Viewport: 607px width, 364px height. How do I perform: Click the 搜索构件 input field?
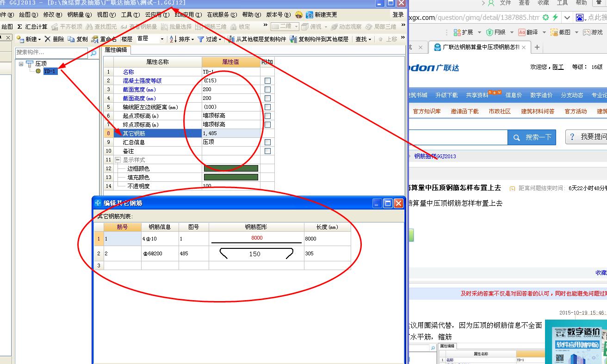[51, 53]
